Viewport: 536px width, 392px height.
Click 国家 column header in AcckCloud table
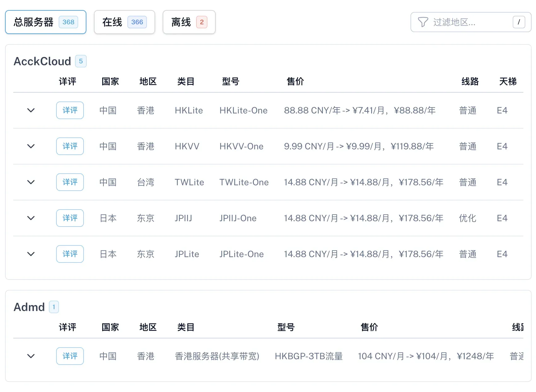(110, 81)
